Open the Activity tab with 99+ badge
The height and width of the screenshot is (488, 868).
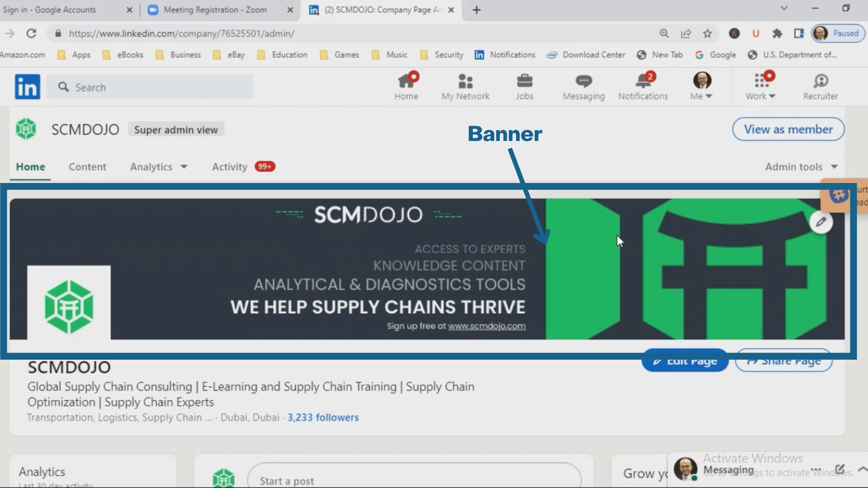tap(243, 167)
